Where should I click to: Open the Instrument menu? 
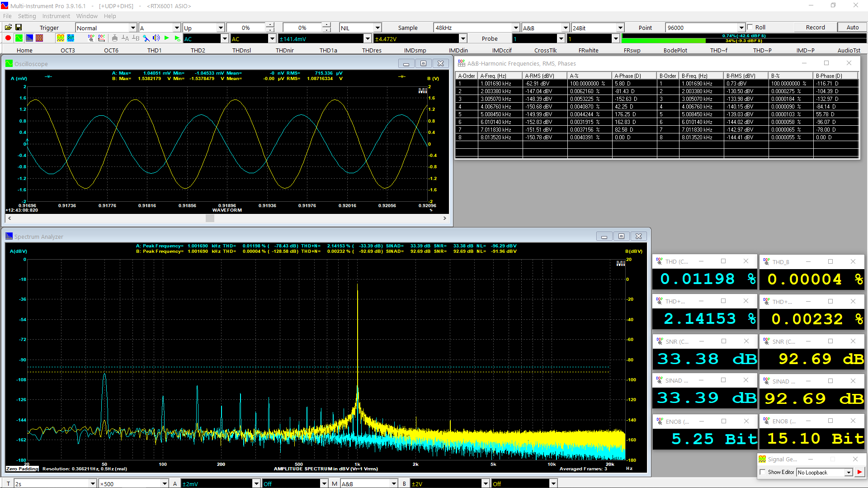point(56,16)
